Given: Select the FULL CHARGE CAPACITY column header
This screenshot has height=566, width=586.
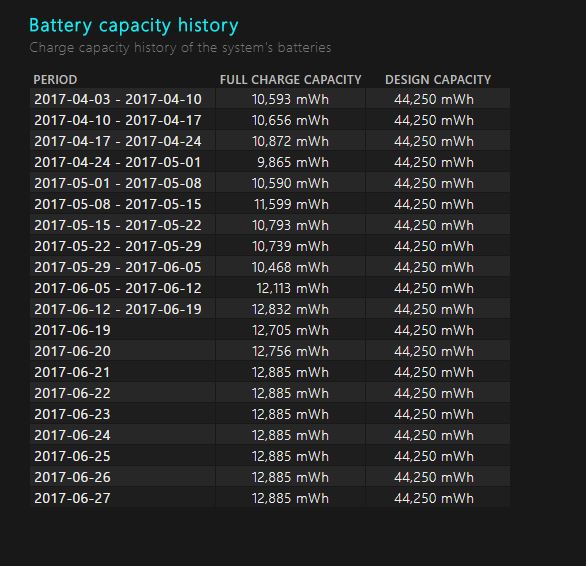Looking at the screenshot, I should pos(290,80).
